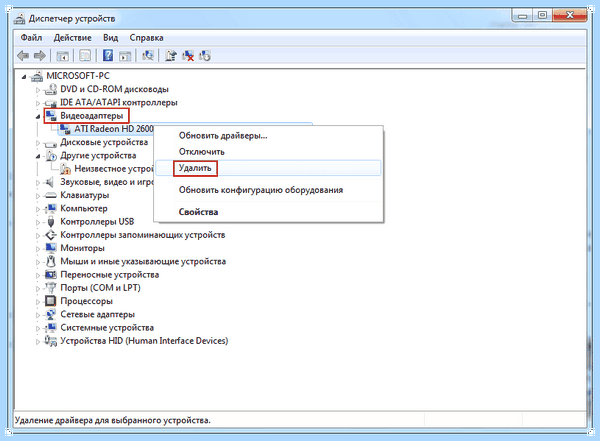Click the Устройства HID device icon

click(x=51, y=341)
